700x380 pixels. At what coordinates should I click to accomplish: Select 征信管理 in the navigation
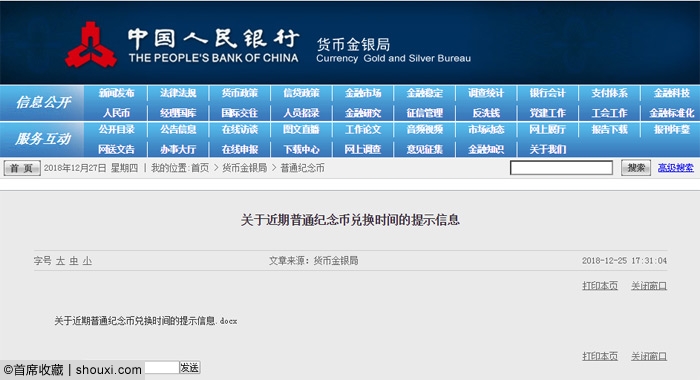click(425, 113)
